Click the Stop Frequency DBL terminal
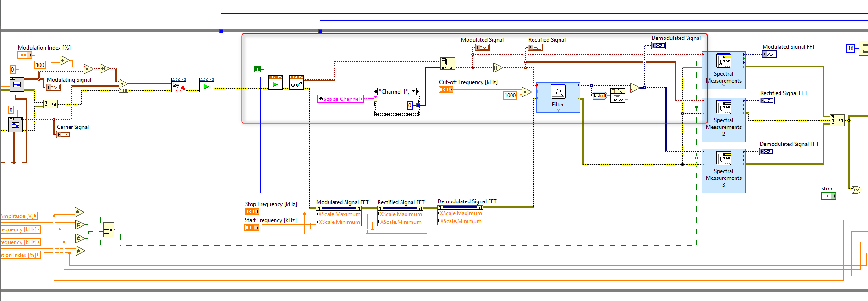 click(x=252, y=212)
